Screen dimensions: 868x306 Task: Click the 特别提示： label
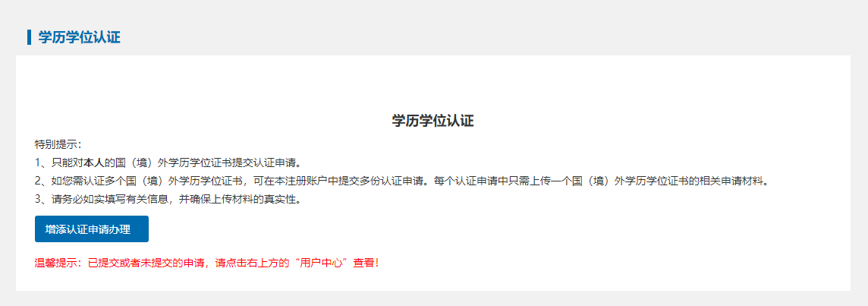pos(58,145)
